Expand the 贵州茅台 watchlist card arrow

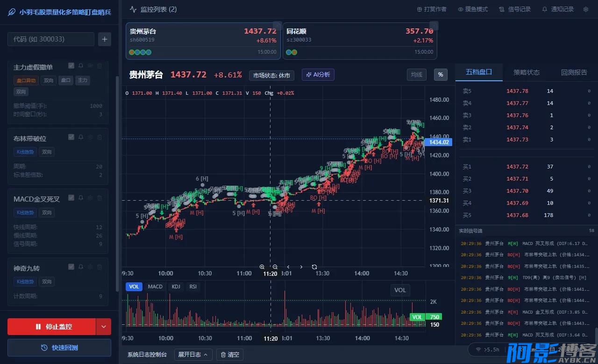[x=276, y=25]
